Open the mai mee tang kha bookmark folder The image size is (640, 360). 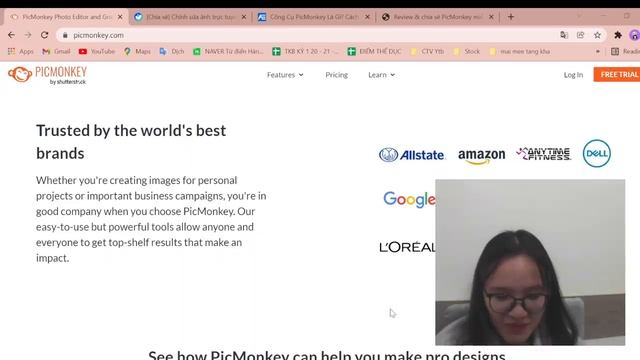tap(520, 51)
